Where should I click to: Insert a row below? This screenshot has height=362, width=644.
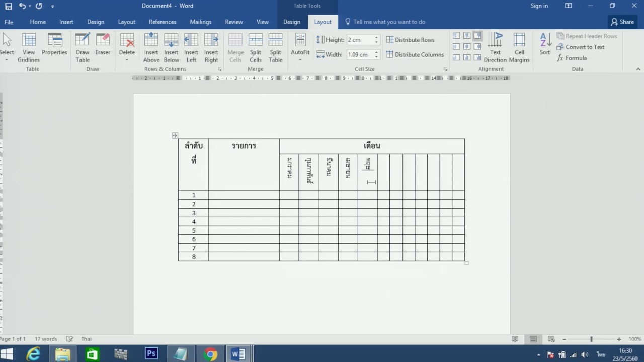click(x=171, y=48)
